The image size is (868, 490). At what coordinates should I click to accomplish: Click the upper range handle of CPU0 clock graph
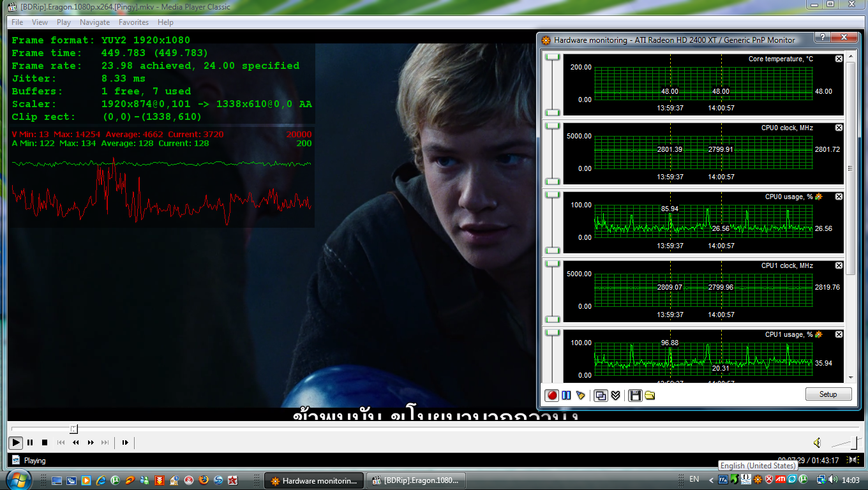tap(553, 126)
